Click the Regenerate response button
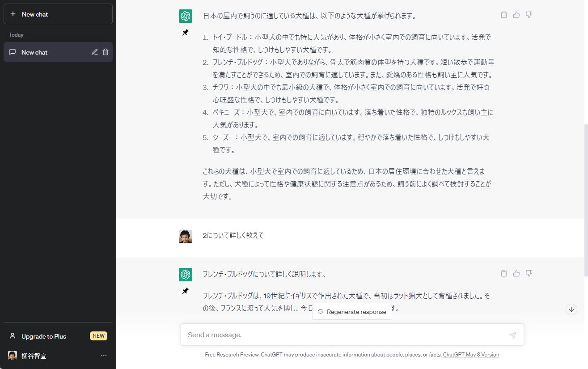 tap(352, 311)
